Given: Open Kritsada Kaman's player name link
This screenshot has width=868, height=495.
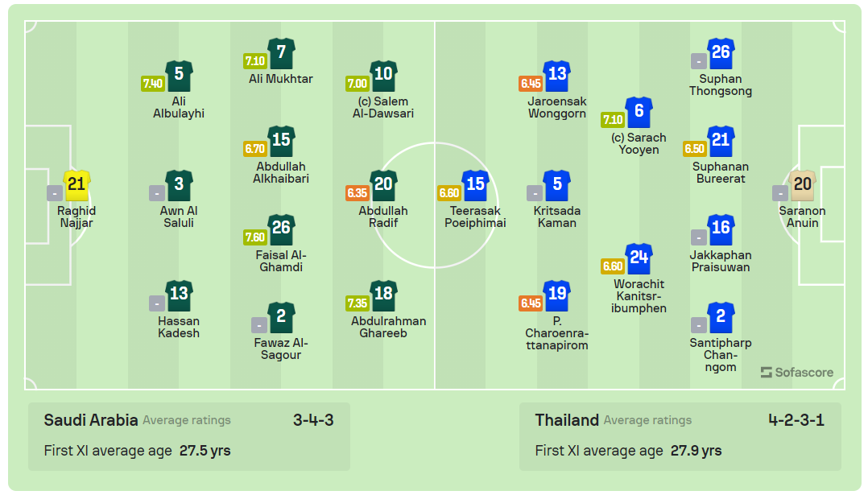Looking at the screenshot, I should click(x=557, y=217).
